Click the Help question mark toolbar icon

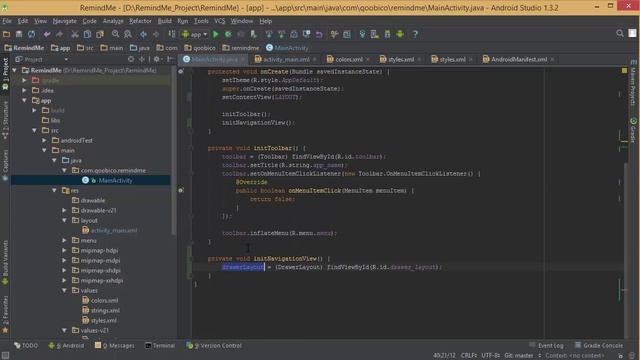[x=415, y=34]
